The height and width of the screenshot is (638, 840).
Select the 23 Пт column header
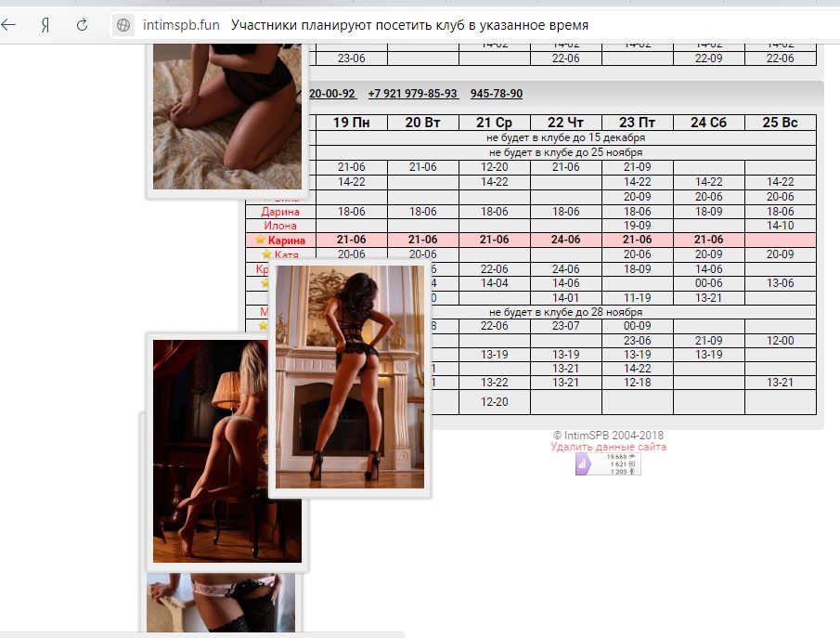[x=637, y=123]
